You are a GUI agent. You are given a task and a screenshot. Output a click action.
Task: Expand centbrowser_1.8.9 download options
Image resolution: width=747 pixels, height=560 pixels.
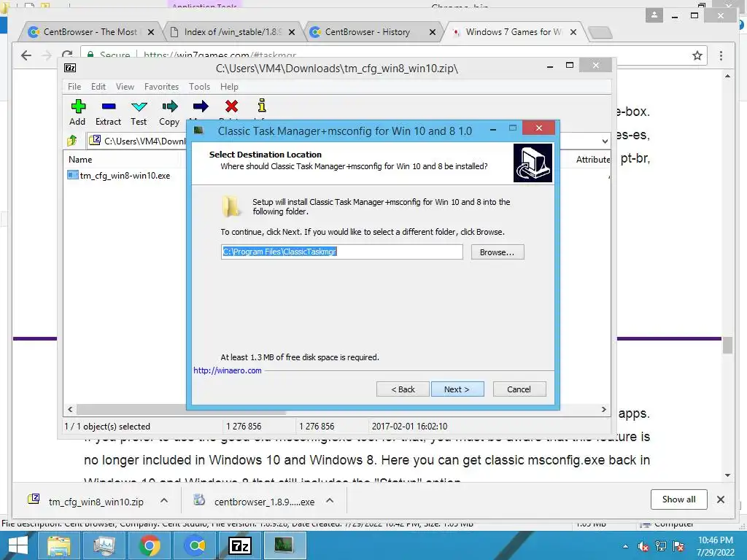click(330, 500)
